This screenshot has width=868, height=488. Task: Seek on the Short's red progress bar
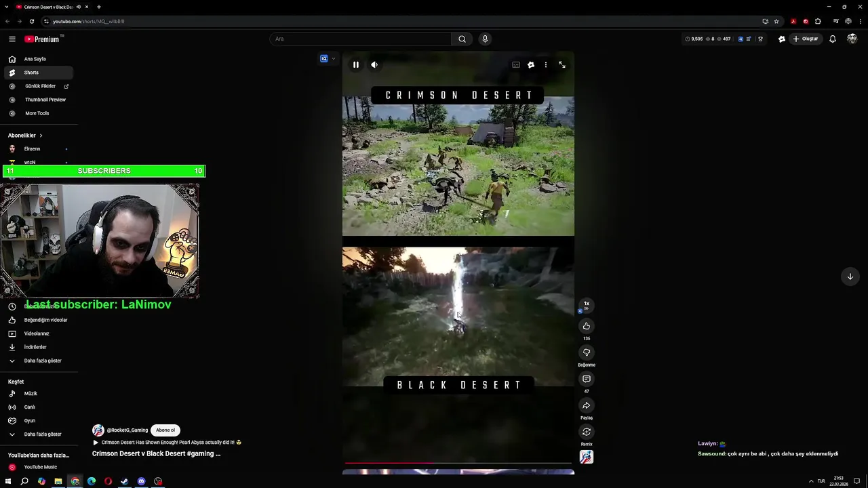point(458,463)
